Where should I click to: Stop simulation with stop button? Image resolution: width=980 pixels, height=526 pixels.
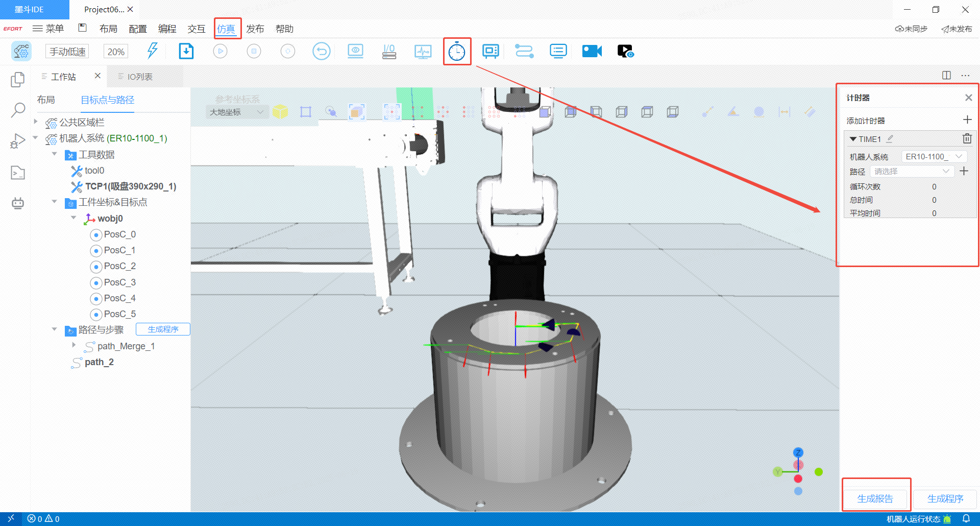point(254,51)
